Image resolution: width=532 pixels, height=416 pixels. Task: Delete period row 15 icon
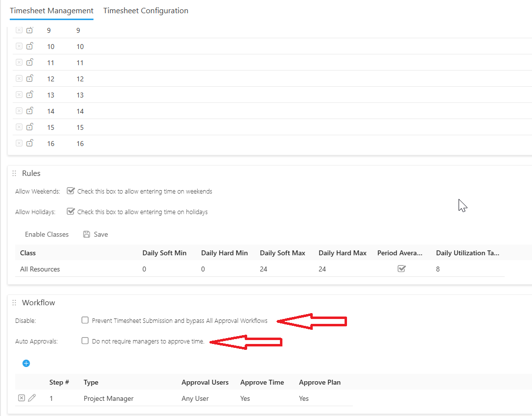point(19,127)
